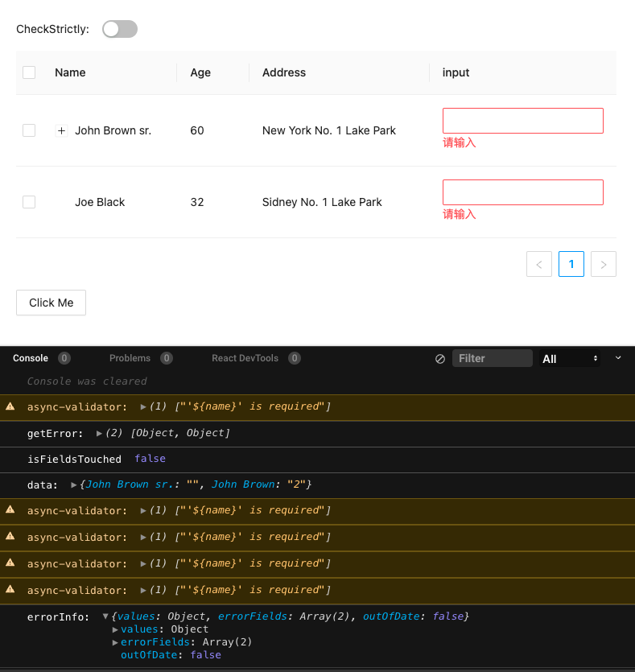Click the next page arrow
Screen dimensions: 635x672
coord(604,263)
